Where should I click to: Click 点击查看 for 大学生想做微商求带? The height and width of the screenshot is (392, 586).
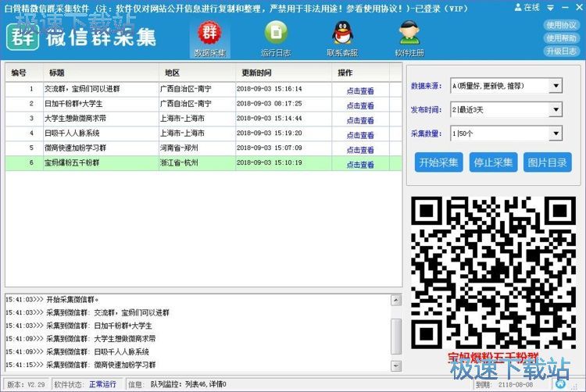point(360,120)
